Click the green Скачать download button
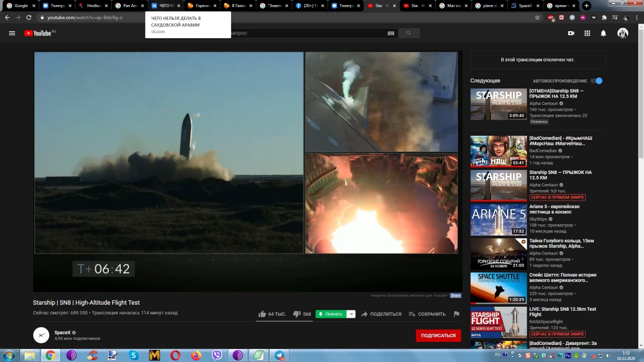This screenshot has width=644, height=362. pyautogui.click(x=331, y=314)
